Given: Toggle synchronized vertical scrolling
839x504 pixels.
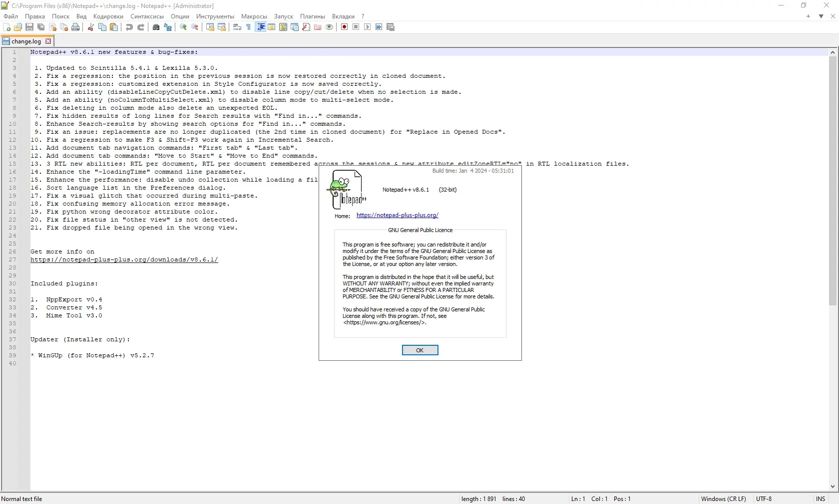Looking at the screenshot, I should [210, 27].
